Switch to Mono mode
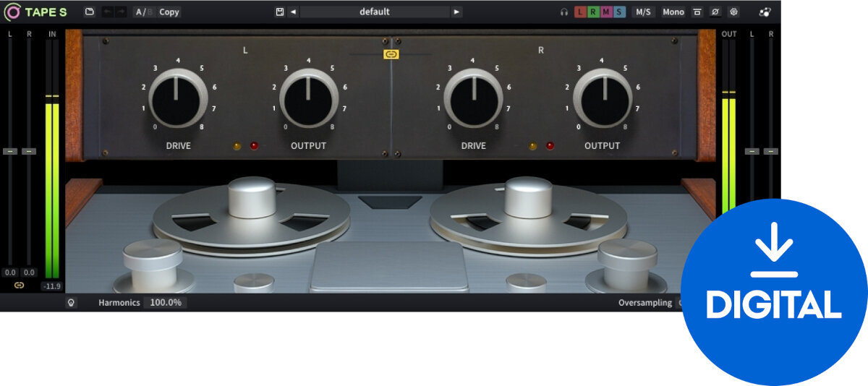This screenshot has height=386, width=868. click(x=673, y=12)
